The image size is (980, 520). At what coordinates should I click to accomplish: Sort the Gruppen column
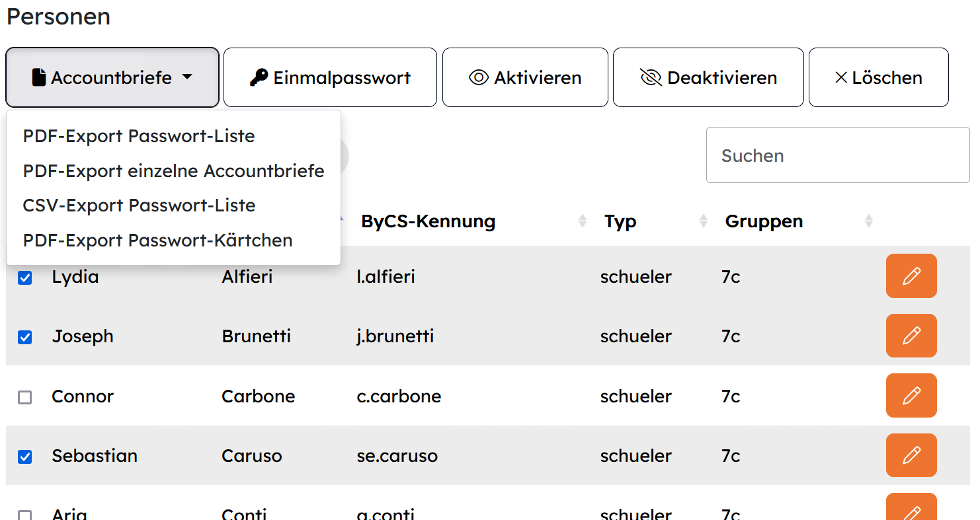point(869,221)
